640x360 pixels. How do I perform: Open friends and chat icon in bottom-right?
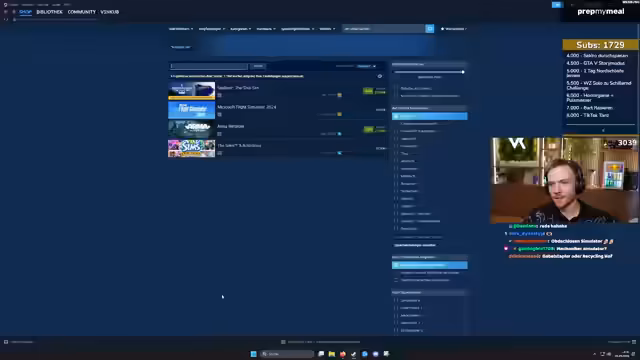coord(634,342)
